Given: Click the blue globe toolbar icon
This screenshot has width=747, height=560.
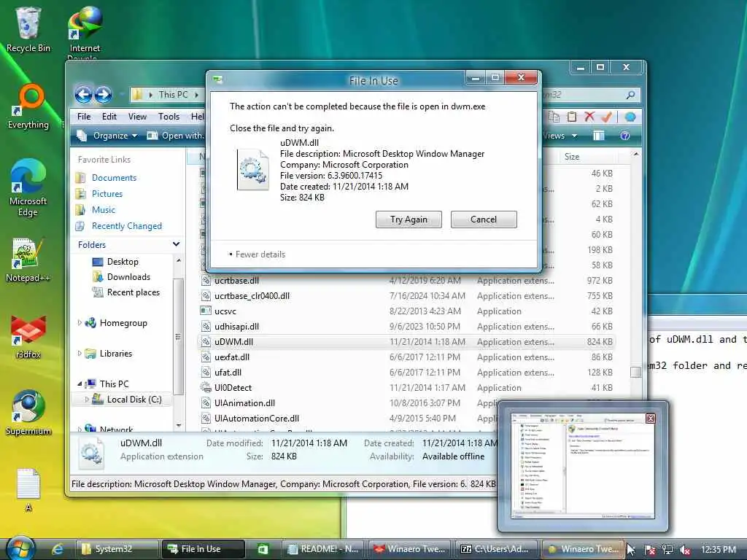Looking at the screenshot, I should 630,117.
